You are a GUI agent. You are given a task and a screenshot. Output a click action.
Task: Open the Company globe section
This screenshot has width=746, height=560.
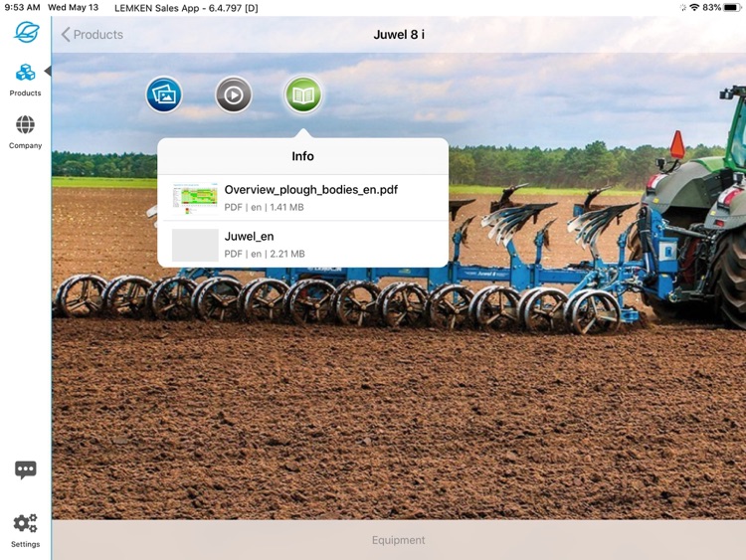click(25, 131)
